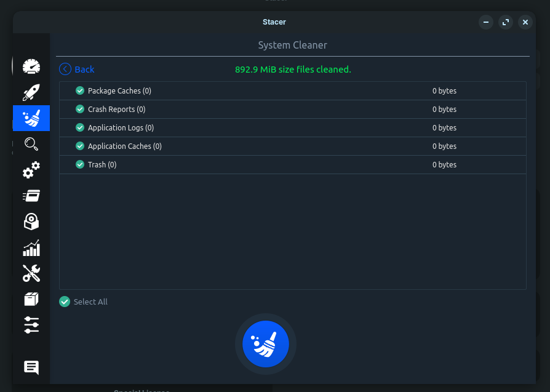Screen dimensions: 550x392
Task: Open Startup Apps rocket icon
Action: [31, 92]
